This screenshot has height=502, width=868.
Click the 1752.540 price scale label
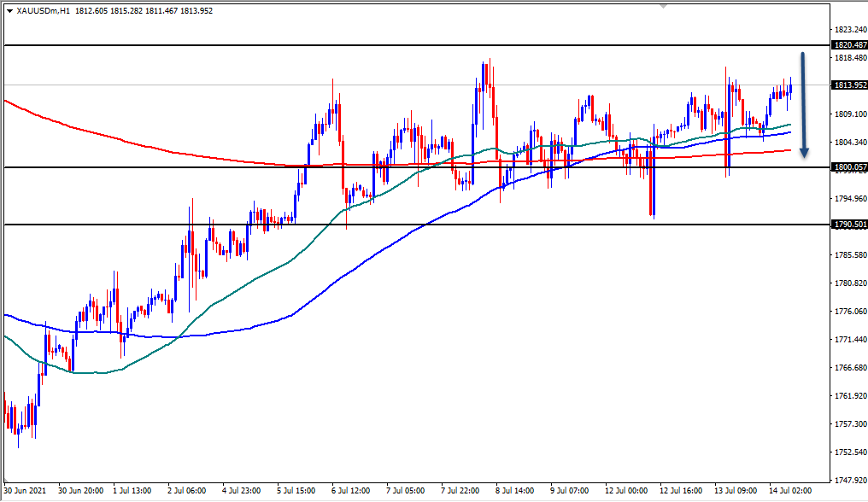850,452
